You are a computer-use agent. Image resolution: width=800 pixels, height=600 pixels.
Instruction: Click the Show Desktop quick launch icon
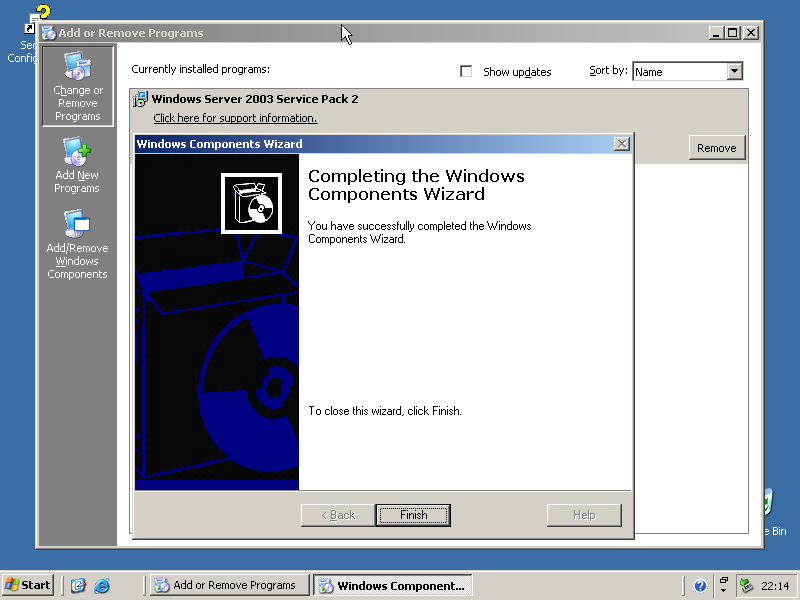[x=78, y=586]
